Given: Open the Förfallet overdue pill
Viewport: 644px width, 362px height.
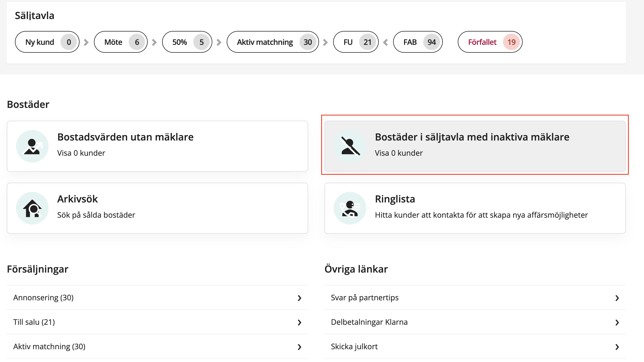Looking at the screenshot, I should 490,42.
